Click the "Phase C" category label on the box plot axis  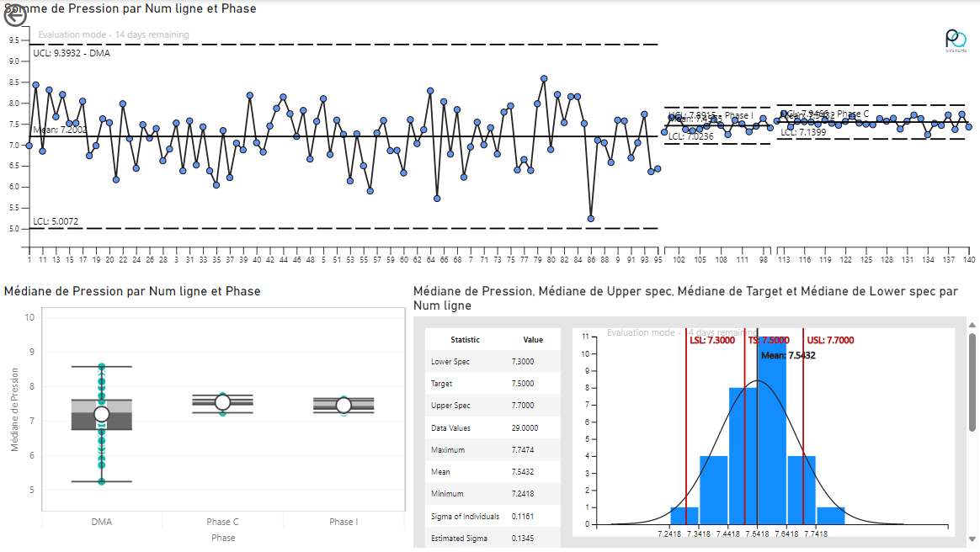point(222,522)
